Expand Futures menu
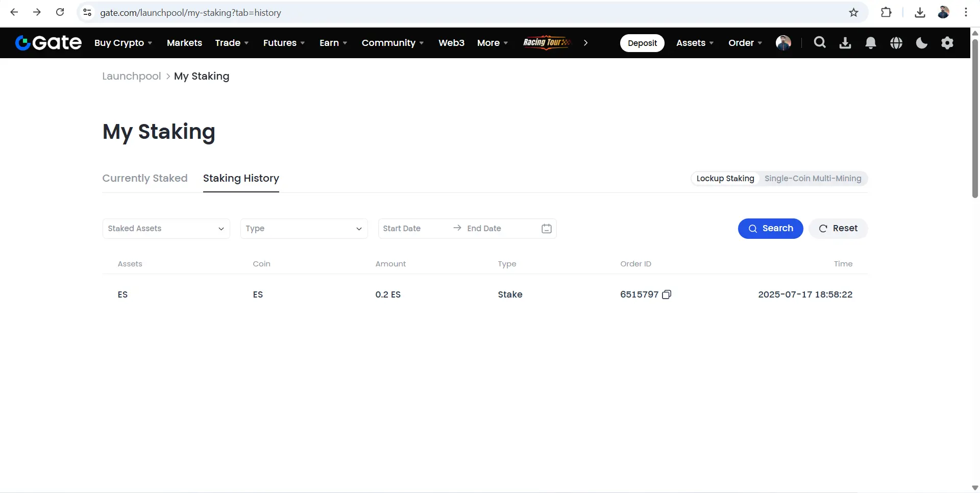Viewport: 980px width, 493px height. click(x=284, y=43)
